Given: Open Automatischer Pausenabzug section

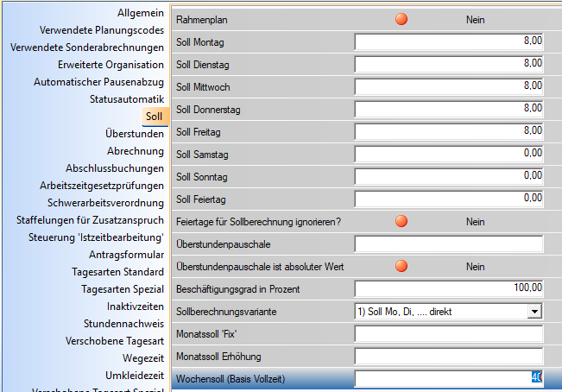Looking at the screenshot, I should pyautogui.click(x=98, y=82).
